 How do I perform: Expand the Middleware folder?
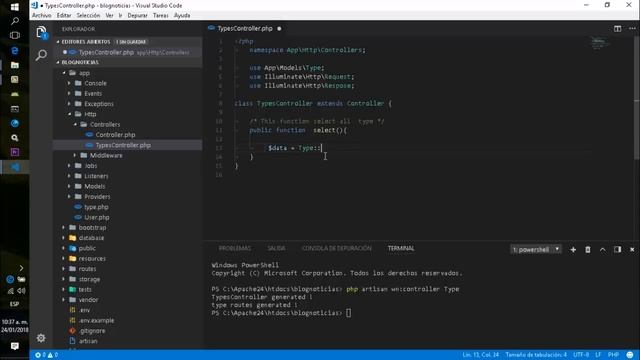(x=106, y=156)
